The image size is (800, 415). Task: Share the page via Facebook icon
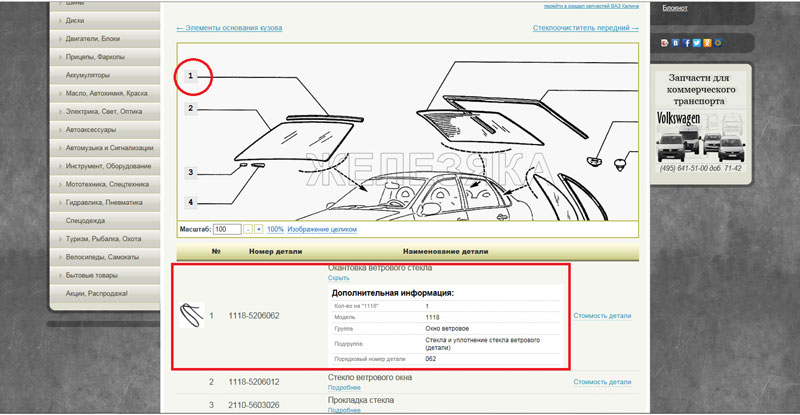687,43
